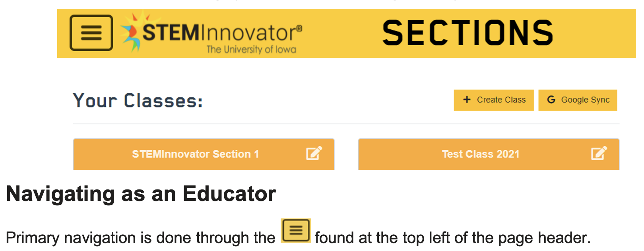Viewport: 644px width, 251px height.
Task: Click the SECTIONS page title
Action: click(467, 33)
